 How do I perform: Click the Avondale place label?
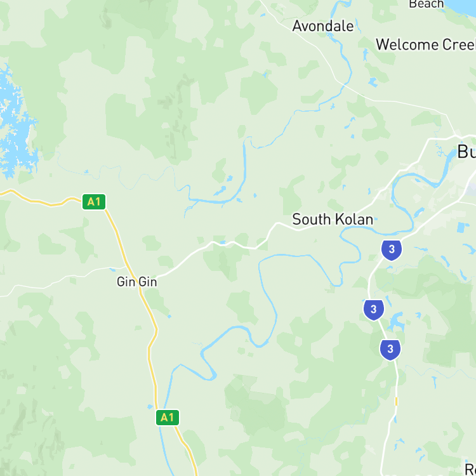tap(323, 26)
